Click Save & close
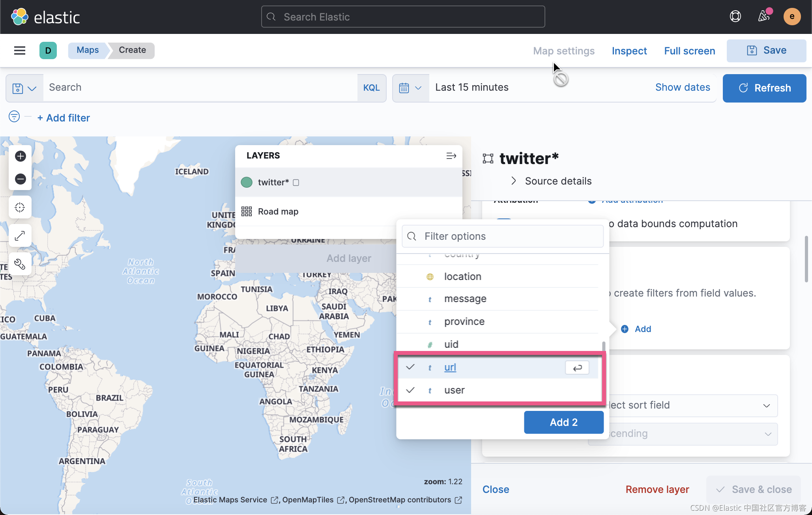The height and width of the screenshot is (515, 812). coord(754,489)
